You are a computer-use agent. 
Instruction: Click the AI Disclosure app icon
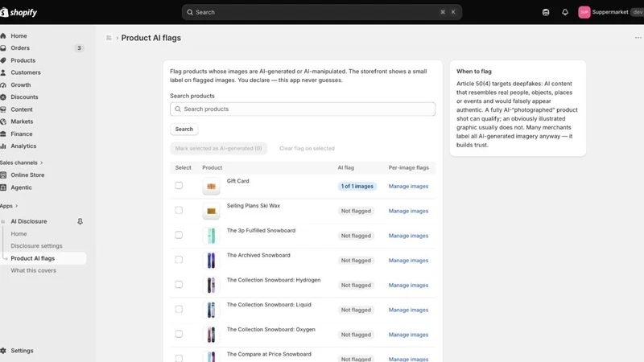(3, 221)
